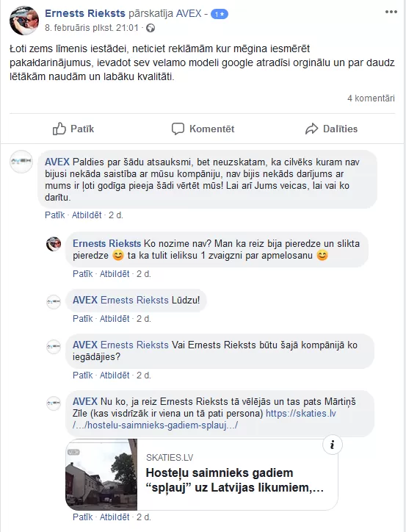The height and width of the screenshot is (532, 406).
Task: Click AVEX avatar beside first comment
Action: tap(21, 161)
